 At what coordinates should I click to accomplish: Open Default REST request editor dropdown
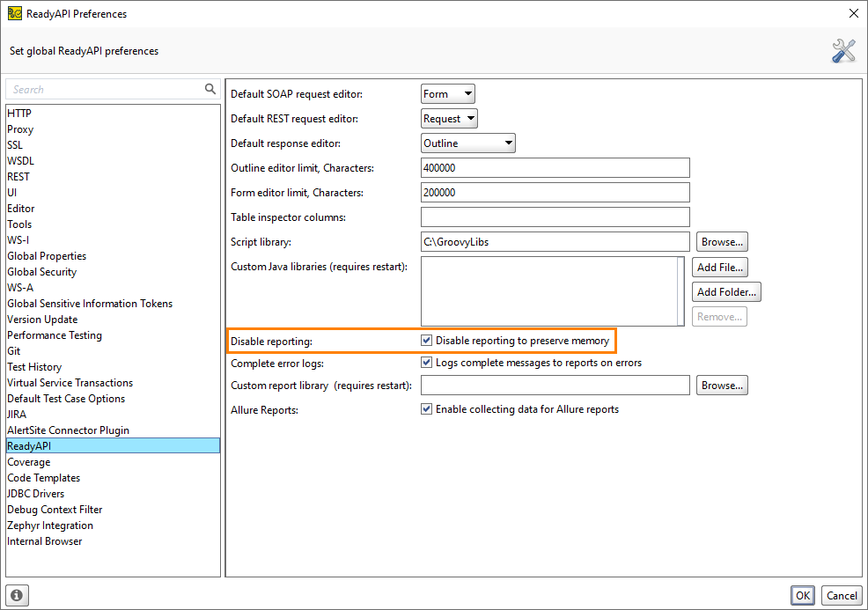click(x=449, y=119)
